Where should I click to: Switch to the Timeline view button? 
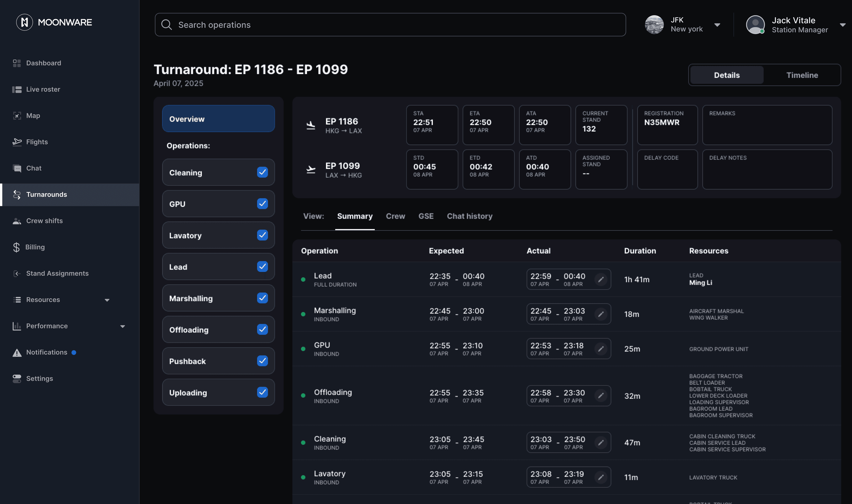pos(802,75)
